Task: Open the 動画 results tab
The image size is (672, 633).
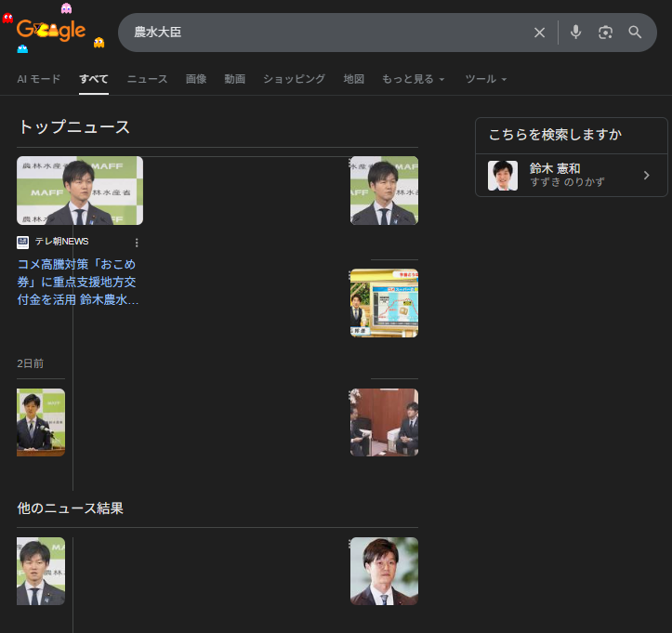Action: click(x=234, y=79)
